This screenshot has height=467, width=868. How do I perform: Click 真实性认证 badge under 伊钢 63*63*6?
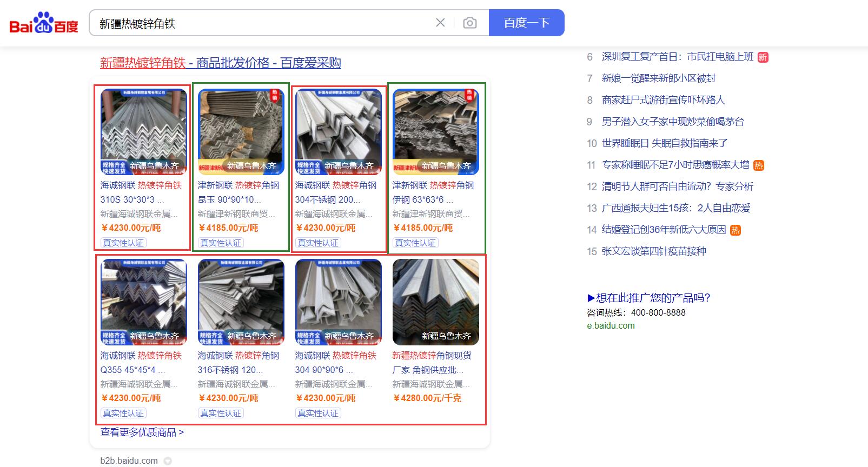(x=415, y=243)
